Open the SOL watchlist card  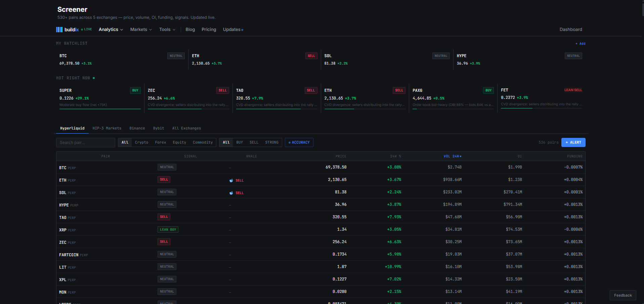point(386,60)
